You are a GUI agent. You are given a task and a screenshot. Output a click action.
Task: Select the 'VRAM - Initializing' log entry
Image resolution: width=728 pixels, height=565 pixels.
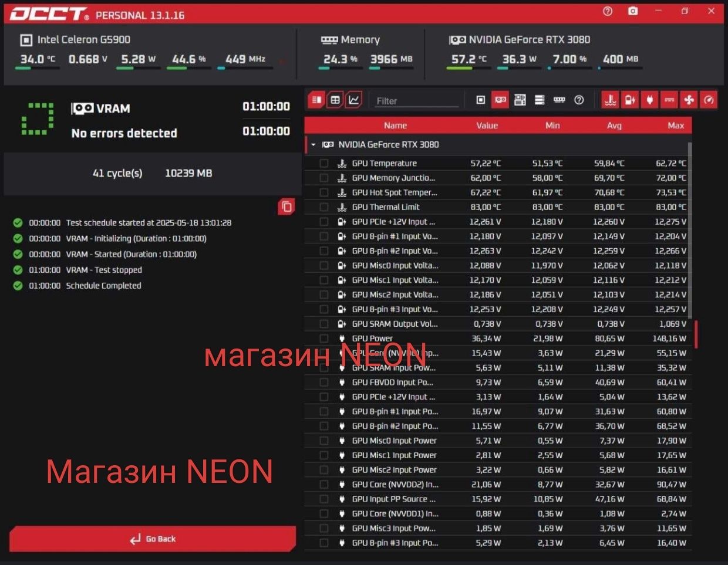tap(136, 239)
